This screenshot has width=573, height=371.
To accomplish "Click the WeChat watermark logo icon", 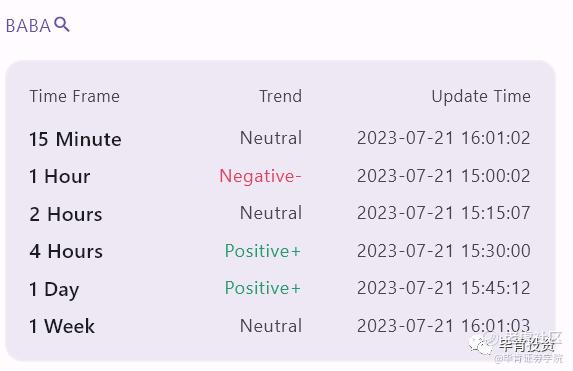I will click(x=481, y=345).
